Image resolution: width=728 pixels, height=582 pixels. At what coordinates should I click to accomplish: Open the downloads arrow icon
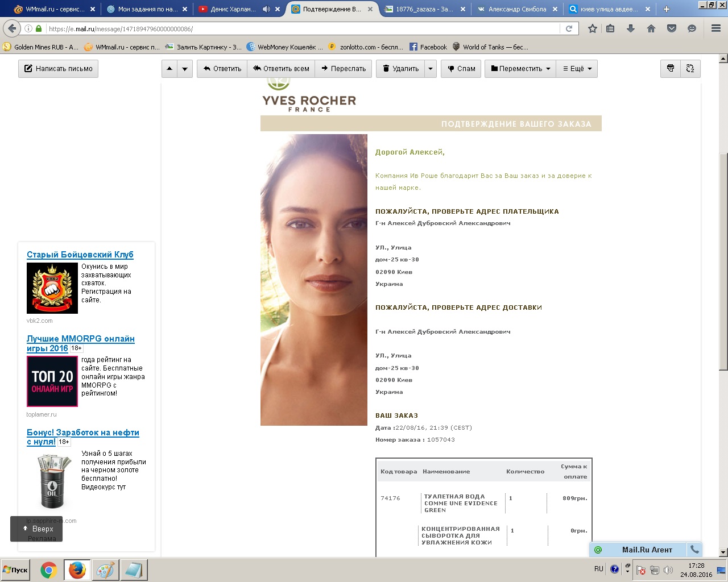click(x=631, y=28)
